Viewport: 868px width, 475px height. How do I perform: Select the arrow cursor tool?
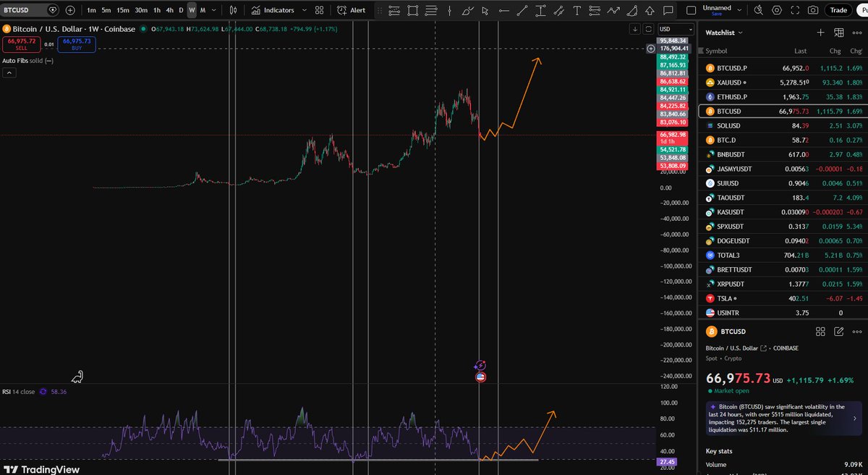pyautogui.click(x=485, y=10)
